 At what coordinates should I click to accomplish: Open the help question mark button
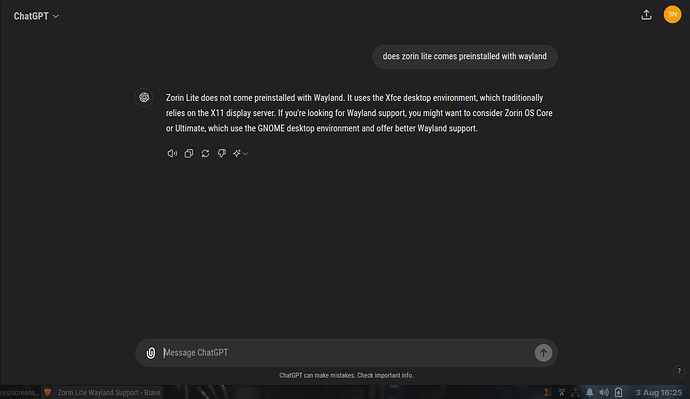pyautogui.click(x=679, y=371)
